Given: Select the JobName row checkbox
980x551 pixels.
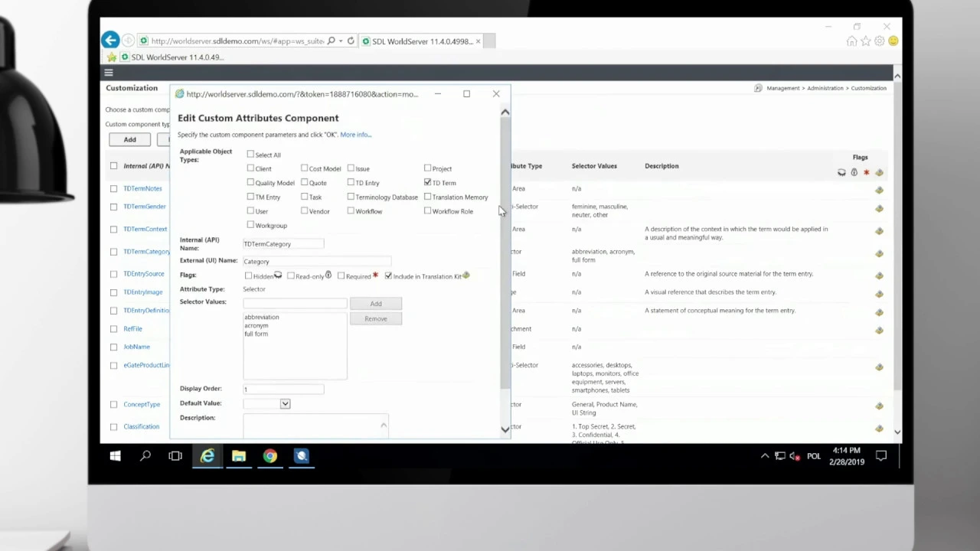Looking at the screenshot, I should tap(114, 347).
